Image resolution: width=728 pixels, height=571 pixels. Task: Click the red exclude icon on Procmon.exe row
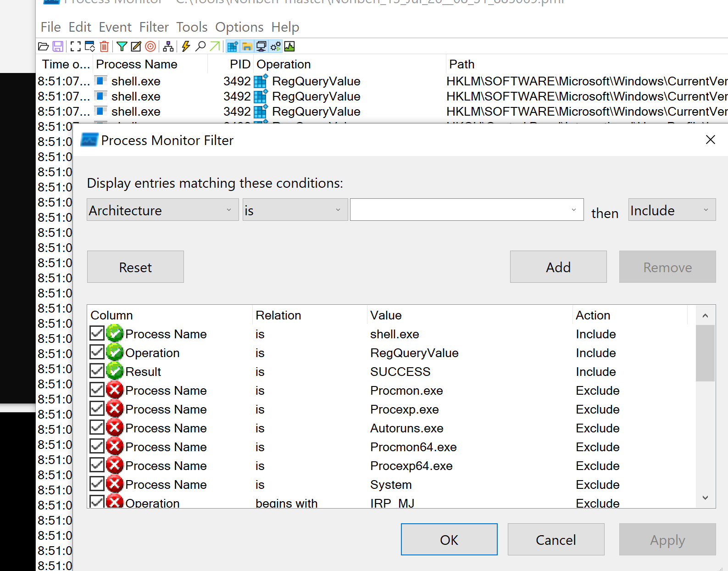(115, 390)
